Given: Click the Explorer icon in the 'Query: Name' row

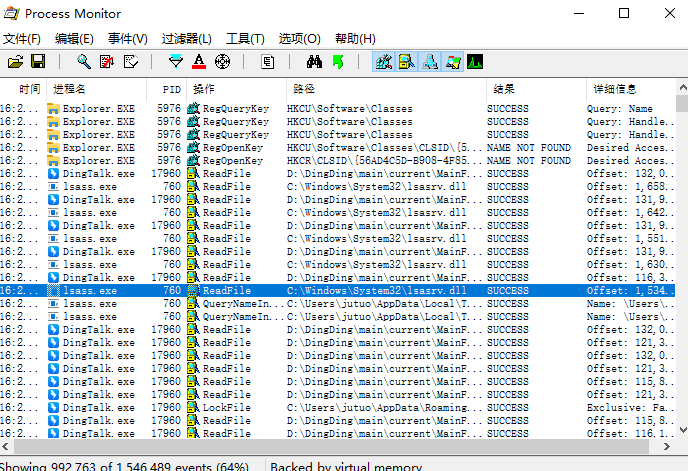Looking at the screenshot, I should point(53,108).
